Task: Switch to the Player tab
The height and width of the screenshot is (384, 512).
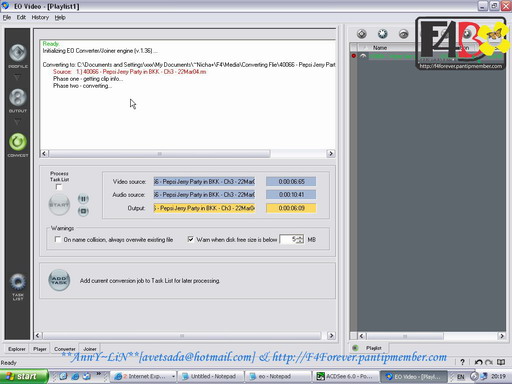Action: 40,349
